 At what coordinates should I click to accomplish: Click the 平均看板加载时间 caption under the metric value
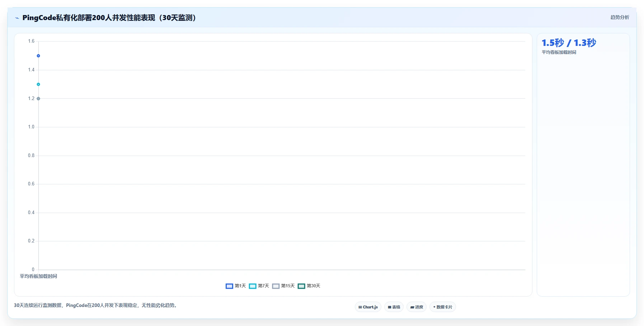559,52
